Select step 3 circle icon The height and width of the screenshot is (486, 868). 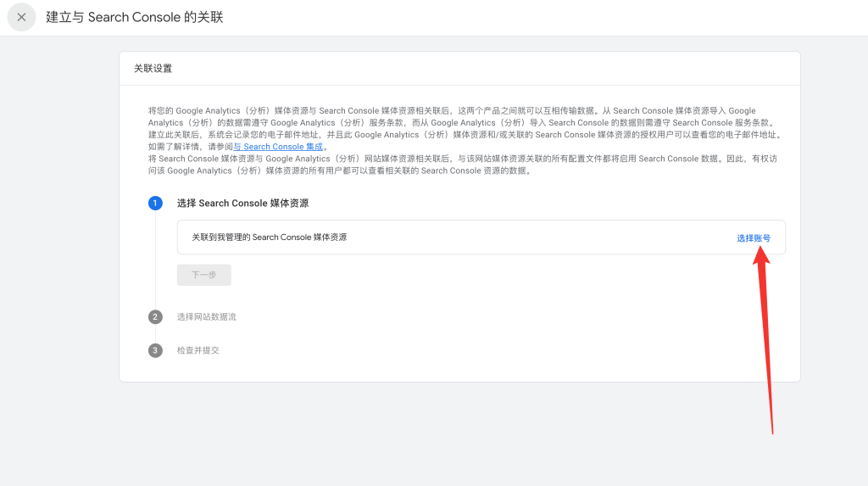[x=155, y=350]
